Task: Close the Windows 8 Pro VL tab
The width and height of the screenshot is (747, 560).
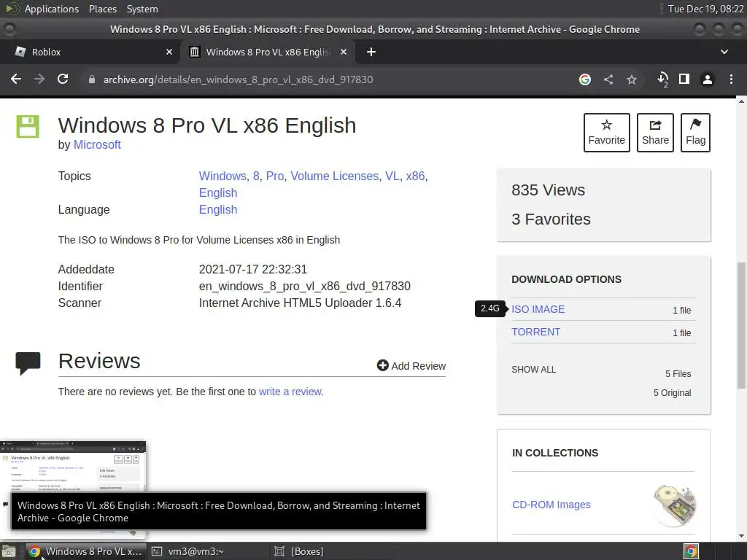Action: (x=344, y=52)
